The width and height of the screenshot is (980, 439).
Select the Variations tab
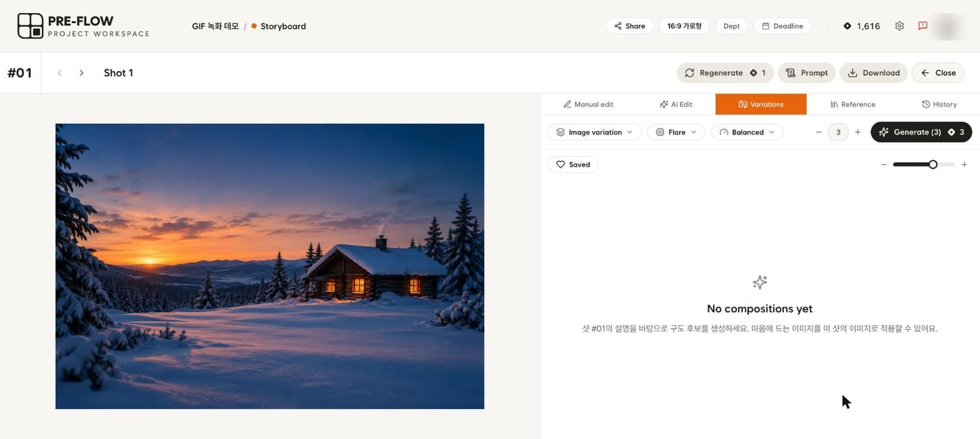761,105
